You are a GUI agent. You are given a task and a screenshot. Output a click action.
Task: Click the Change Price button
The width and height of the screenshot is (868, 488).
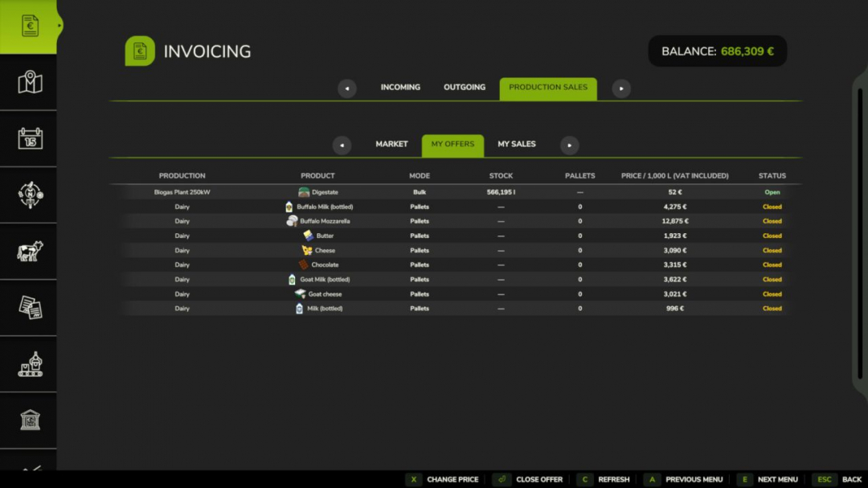(x=444, y=480)
